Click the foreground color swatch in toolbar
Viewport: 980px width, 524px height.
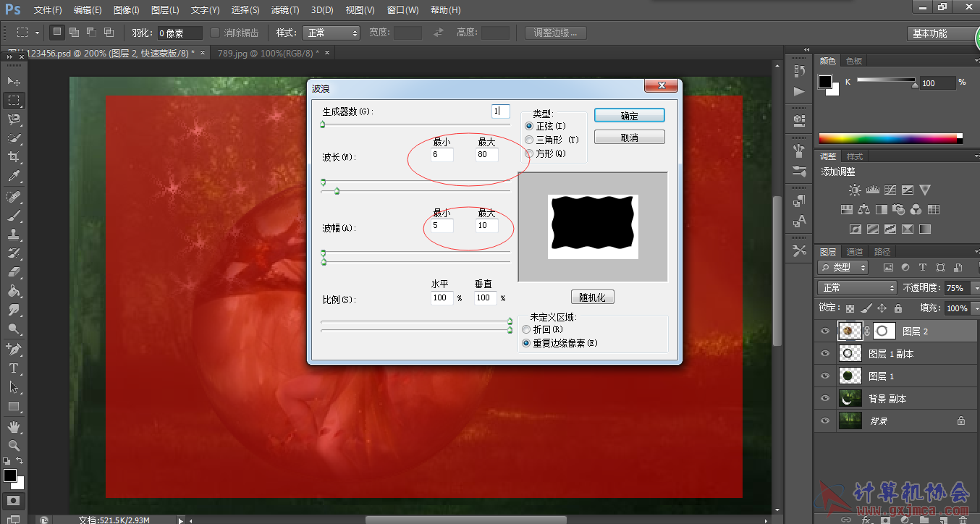[x=9, y=476]
